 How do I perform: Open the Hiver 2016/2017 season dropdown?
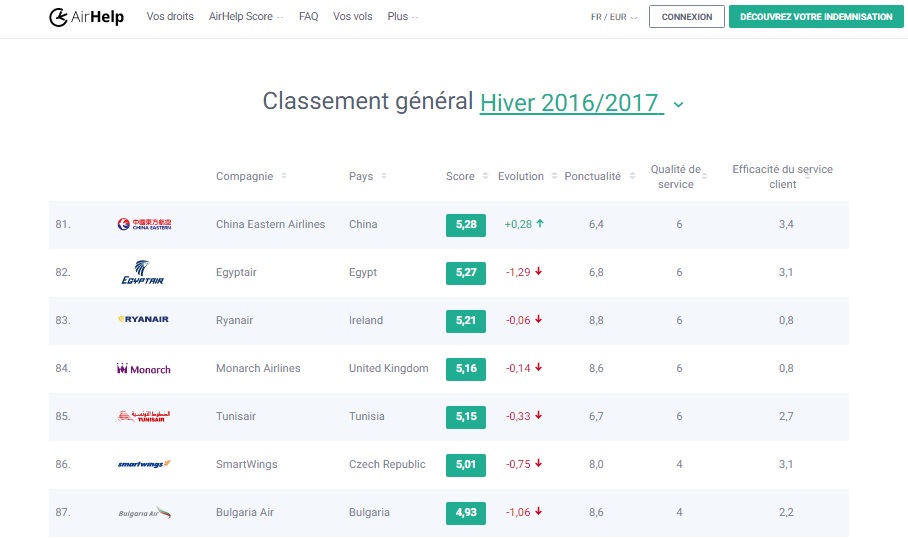click(x=572, y=103)
